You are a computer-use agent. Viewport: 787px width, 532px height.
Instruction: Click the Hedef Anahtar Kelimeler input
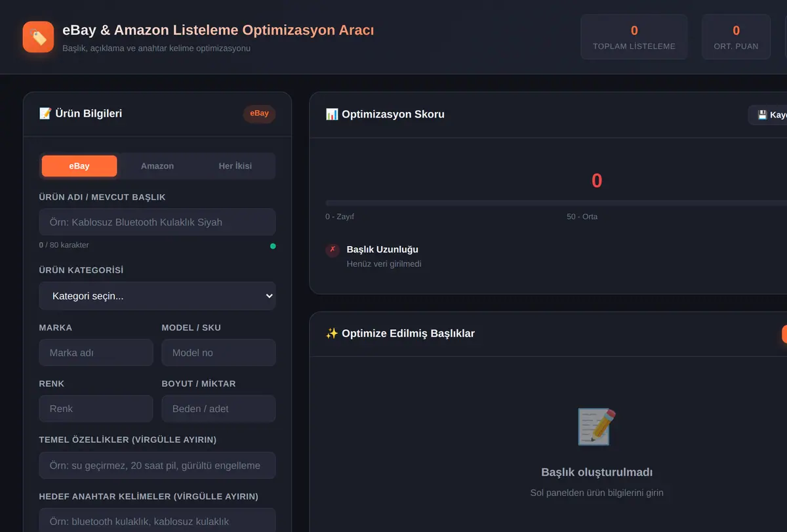(x=157, y=521)
